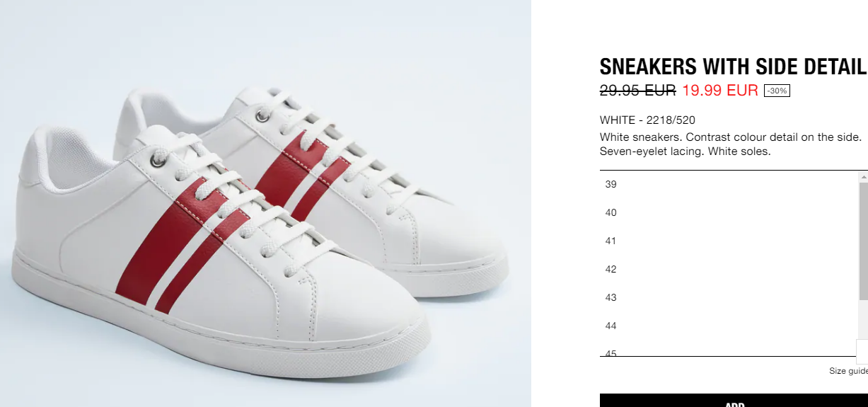Click the grey size list scrollbar thumb

863,241
